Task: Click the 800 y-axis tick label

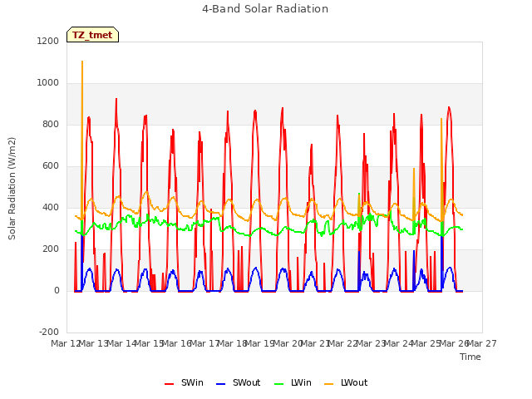Action: (x=51, y=125)
